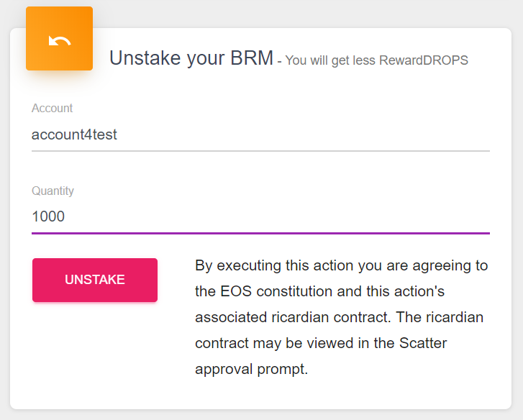Focus the Account input field
Screen dimensions: 523x420
pos(260,134)
